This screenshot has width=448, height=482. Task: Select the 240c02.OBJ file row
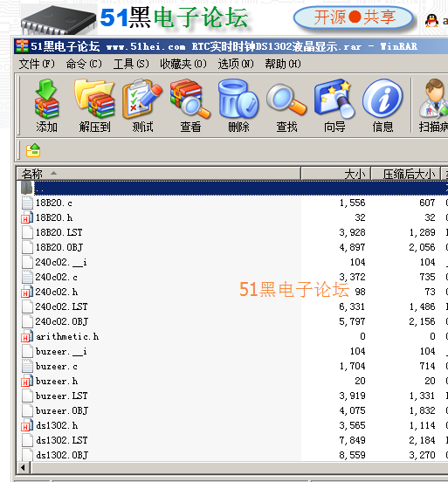(x=233, y=321)
